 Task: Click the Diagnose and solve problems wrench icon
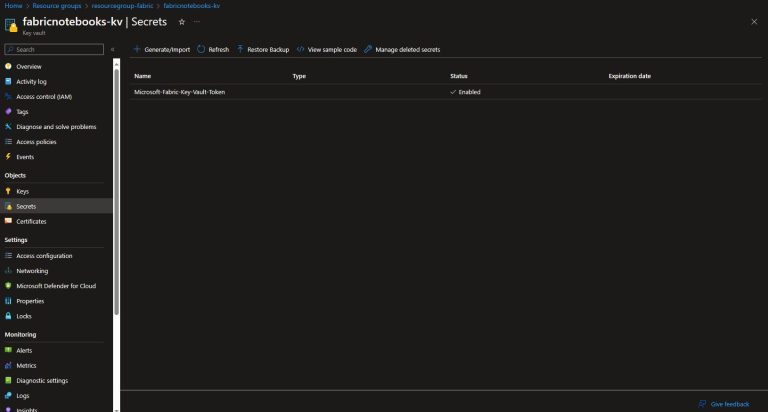(8, 126)
